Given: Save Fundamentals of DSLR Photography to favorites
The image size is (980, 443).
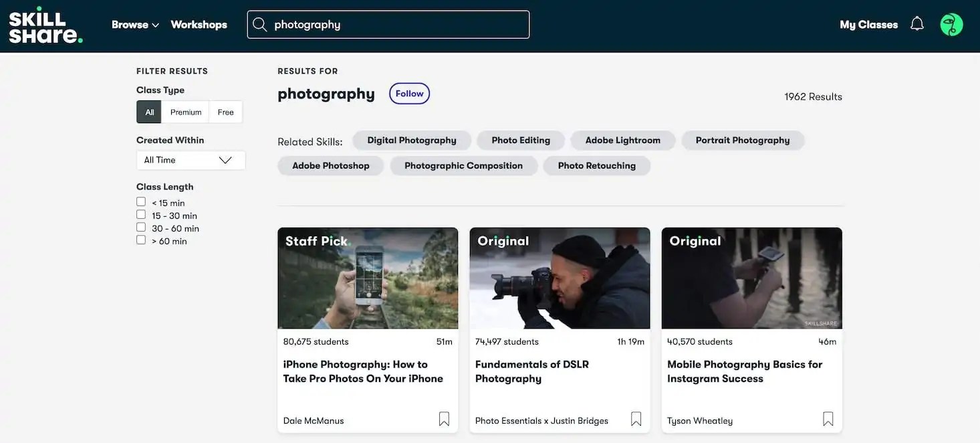Looking at the screenshot, I should pyautogui.click(x=636, y=418).
